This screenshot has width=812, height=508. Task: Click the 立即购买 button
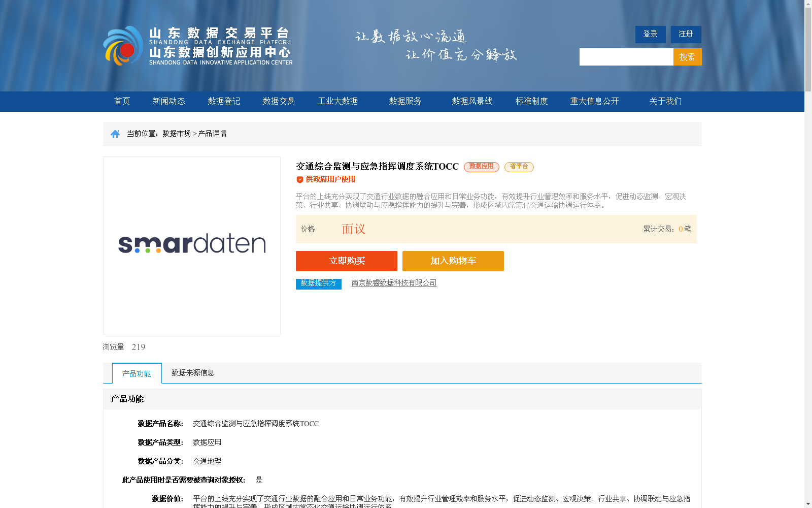347,261
